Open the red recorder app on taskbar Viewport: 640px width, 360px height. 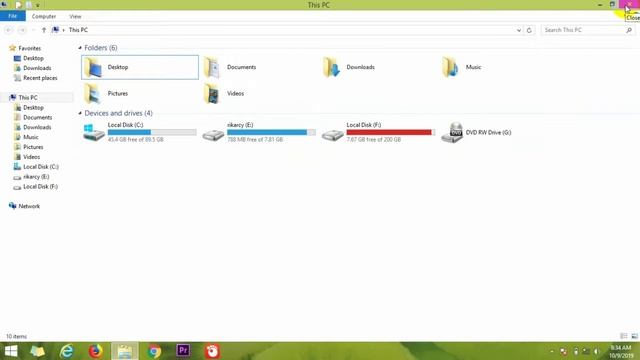(x=212, y=351)
